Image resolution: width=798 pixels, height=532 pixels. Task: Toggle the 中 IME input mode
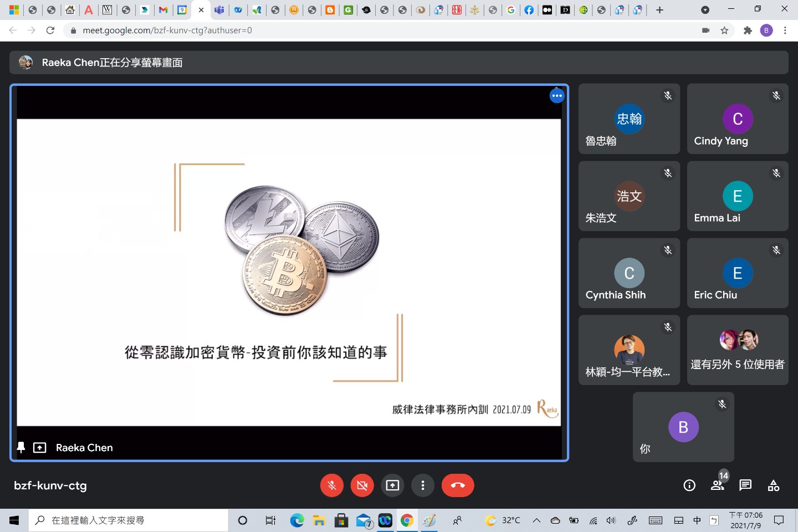click(697, 520)
